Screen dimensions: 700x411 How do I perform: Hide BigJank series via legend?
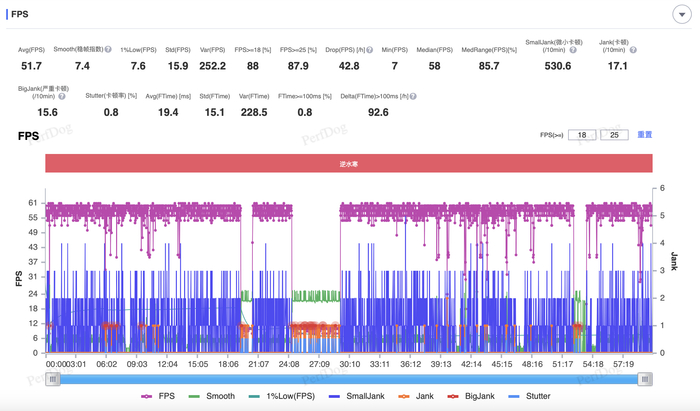click(x=471, y=396)
